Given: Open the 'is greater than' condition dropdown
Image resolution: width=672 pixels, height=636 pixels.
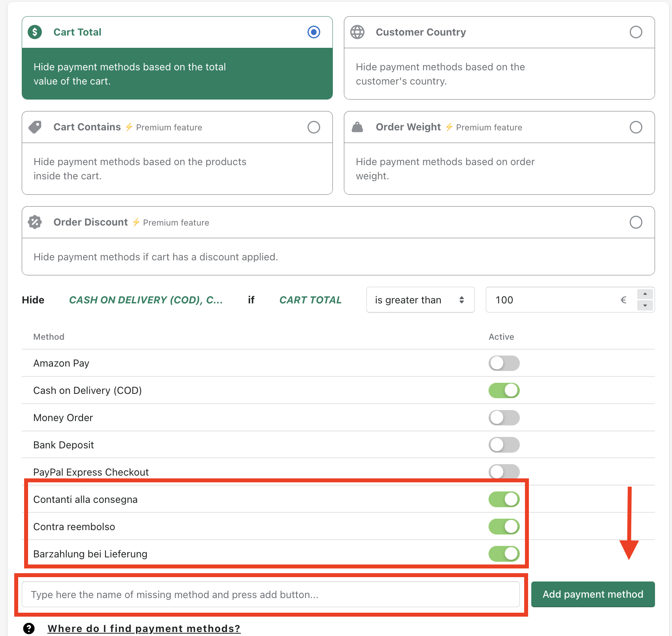Looking at the screenshot, I should pyautogui.click(x=420, y=300).
